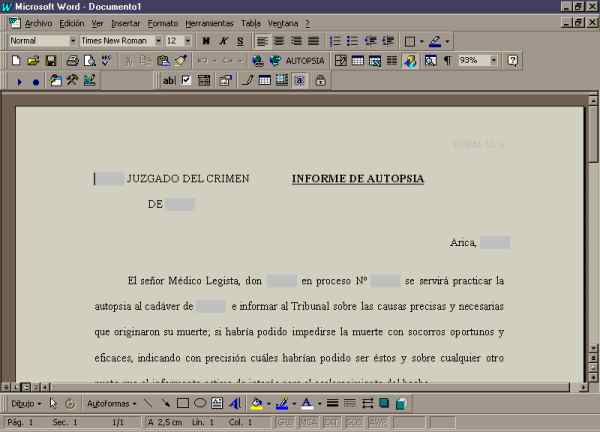The image size is (600, 432).
Task: Click the Save document icon
Action: point(50,61)
